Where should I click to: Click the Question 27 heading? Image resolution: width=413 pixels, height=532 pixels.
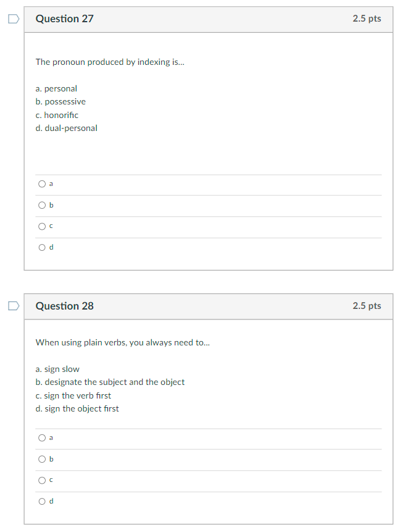pos(65,19)
